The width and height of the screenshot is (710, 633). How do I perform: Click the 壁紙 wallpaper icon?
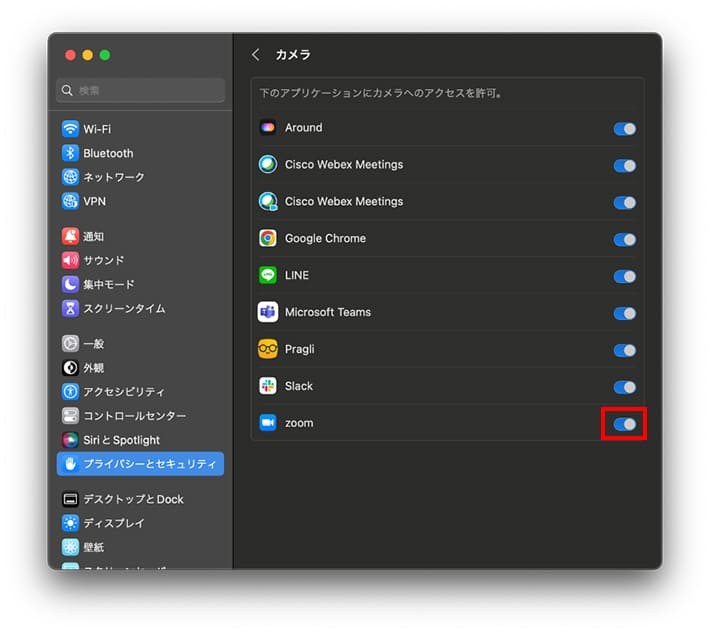click(x=70, y=547)
